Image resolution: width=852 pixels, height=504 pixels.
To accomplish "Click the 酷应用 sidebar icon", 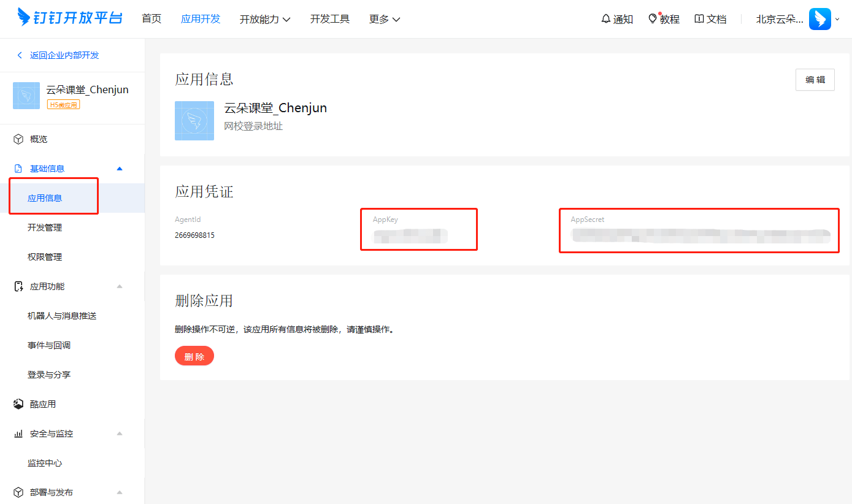I will tap(18, 404).
